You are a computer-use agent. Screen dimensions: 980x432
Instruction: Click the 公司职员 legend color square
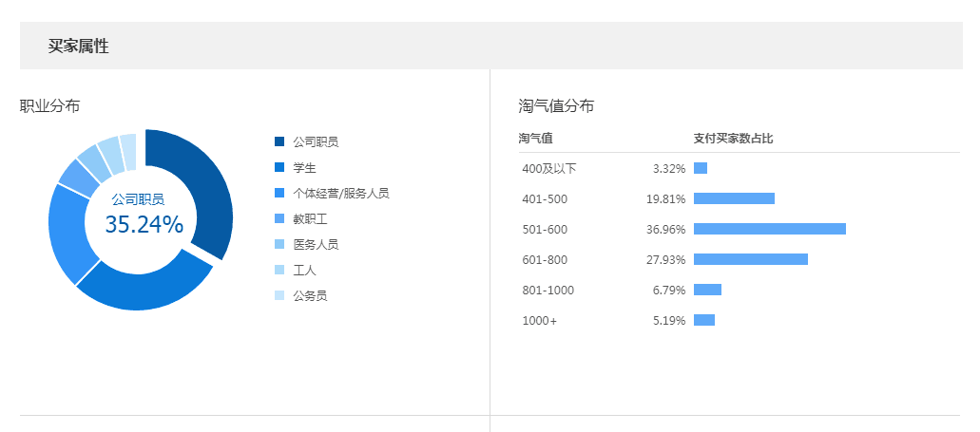coord(279,141)
